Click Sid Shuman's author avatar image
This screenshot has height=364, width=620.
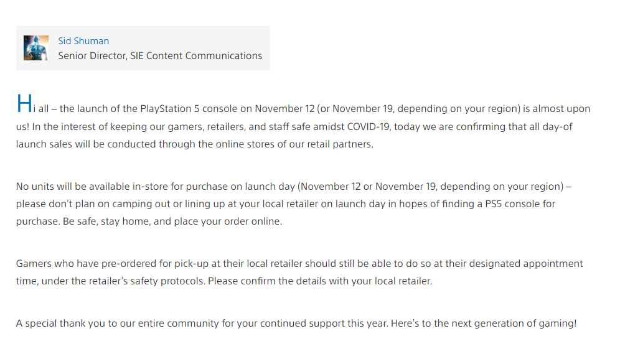36,48
